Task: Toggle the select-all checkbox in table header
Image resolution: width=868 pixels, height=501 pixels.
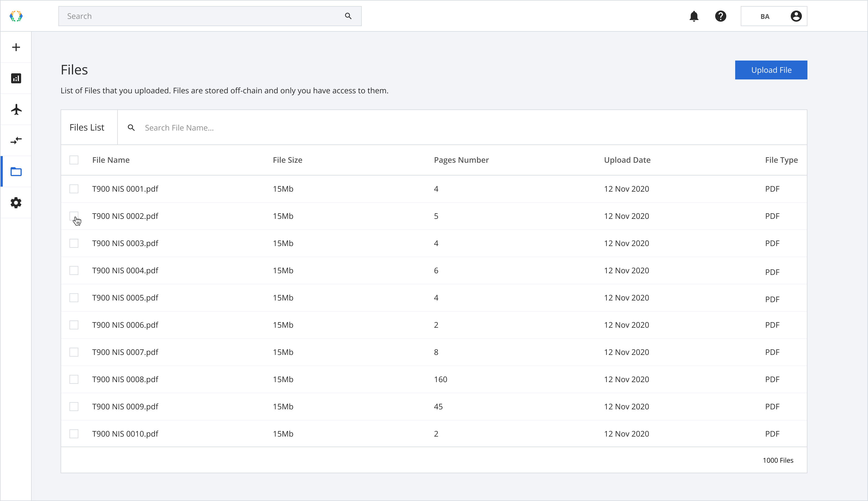Action: 74,160
